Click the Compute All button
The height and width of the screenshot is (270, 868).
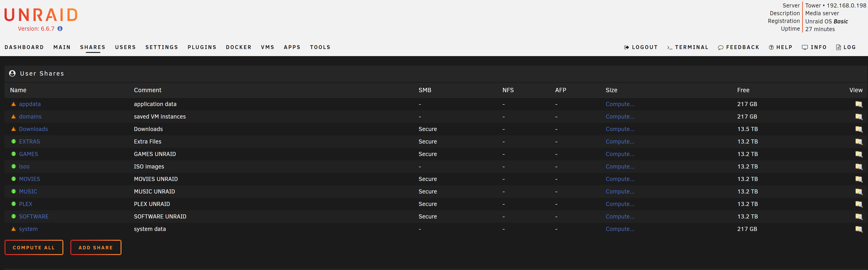click(34, 248)
